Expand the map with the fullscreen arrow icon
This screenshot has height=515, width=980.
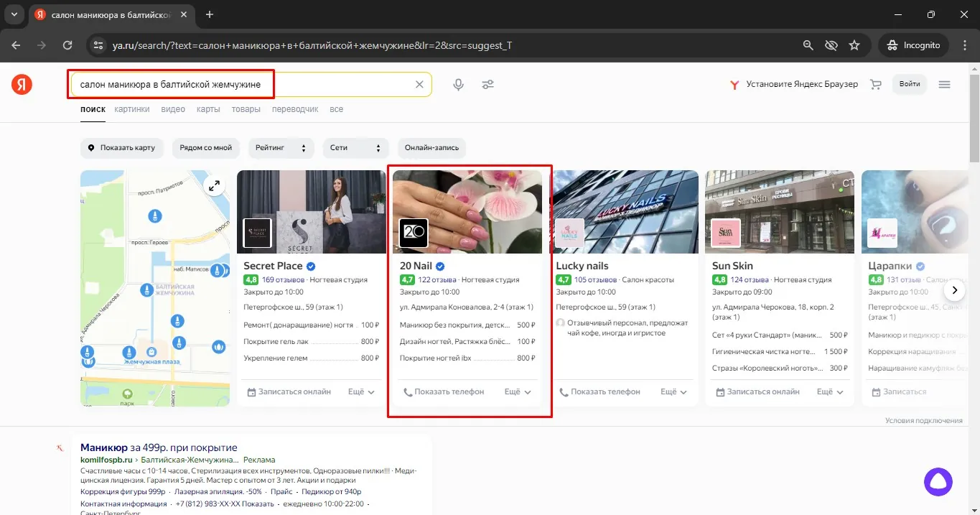tap(214, 186)
